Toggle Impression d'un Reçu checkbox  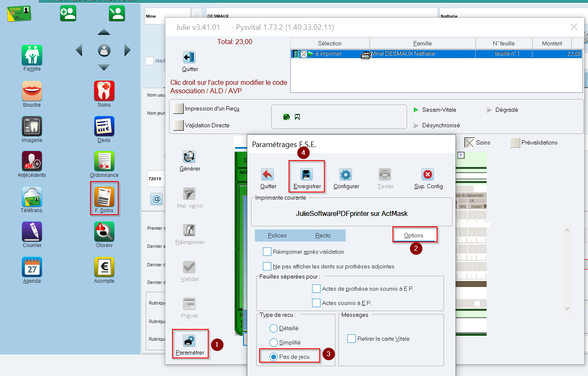[x=178, y=108]
